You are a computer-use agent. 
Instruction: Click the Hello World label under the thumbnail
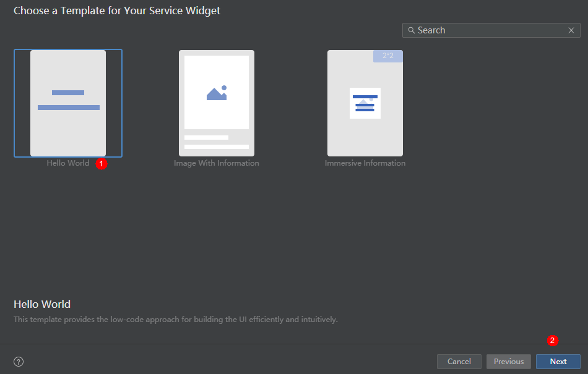68,163
